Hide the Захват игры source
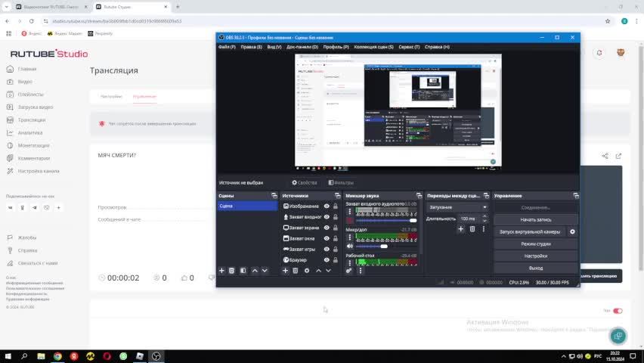This screenshot has width=644, height=363. click(x=327, y=249)
